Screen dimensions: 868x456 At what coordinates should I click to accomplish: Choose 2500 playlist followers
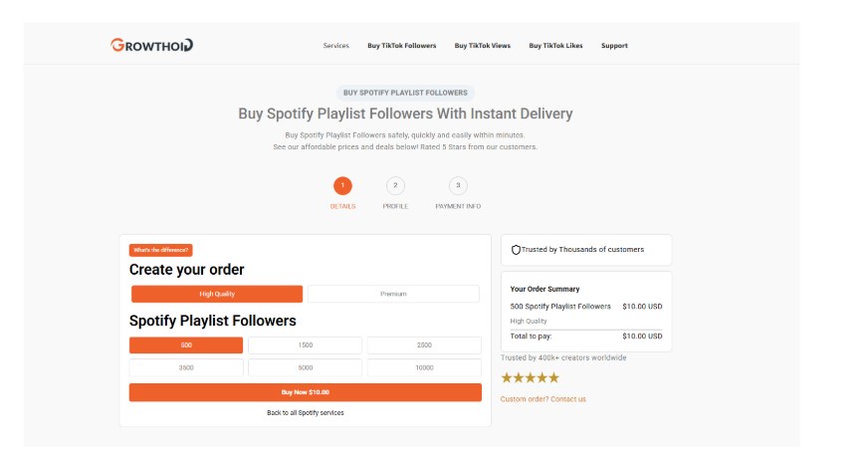pos(424,344)
